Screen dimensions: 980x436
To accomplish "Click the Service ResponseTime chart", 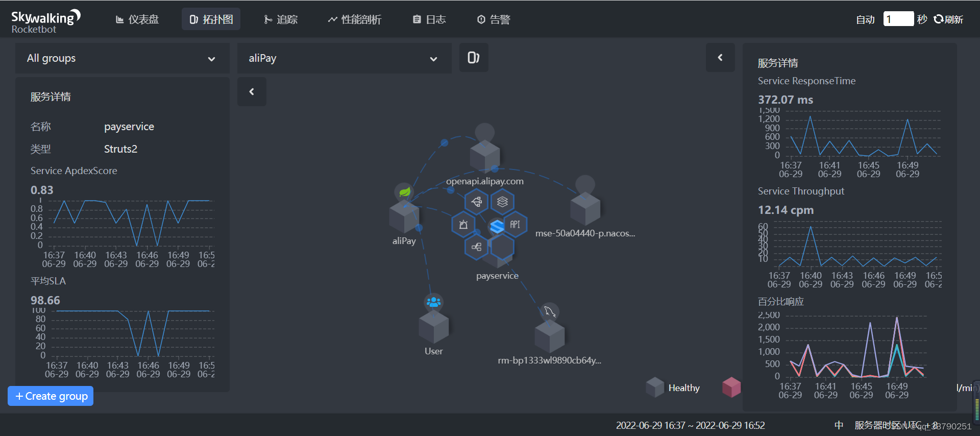I will point(850,143).
